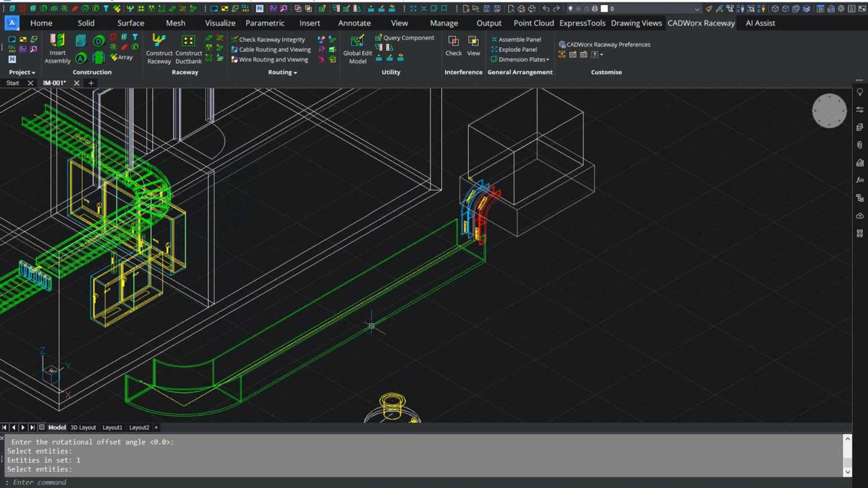The image size is (868, 488).
Task: Select the Construct Raceway tool
Action: click(x=159, y=48)
